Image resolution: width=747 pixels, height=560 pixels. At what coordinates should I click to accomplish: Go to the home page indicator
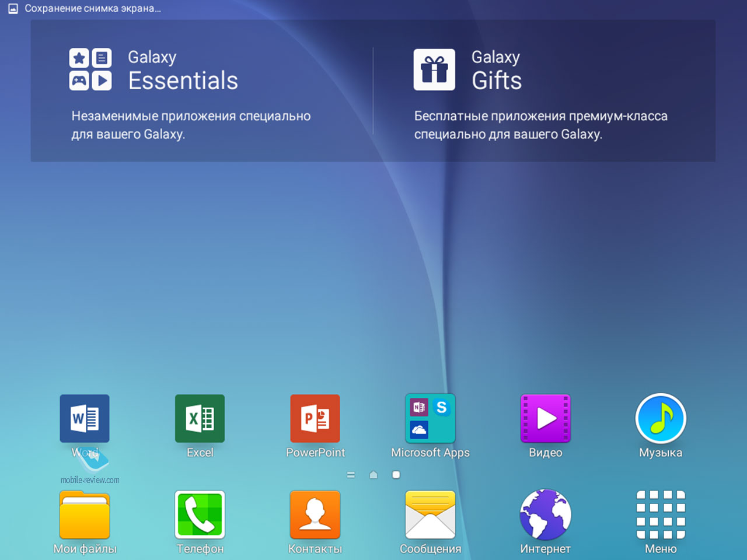coord(373,475)
